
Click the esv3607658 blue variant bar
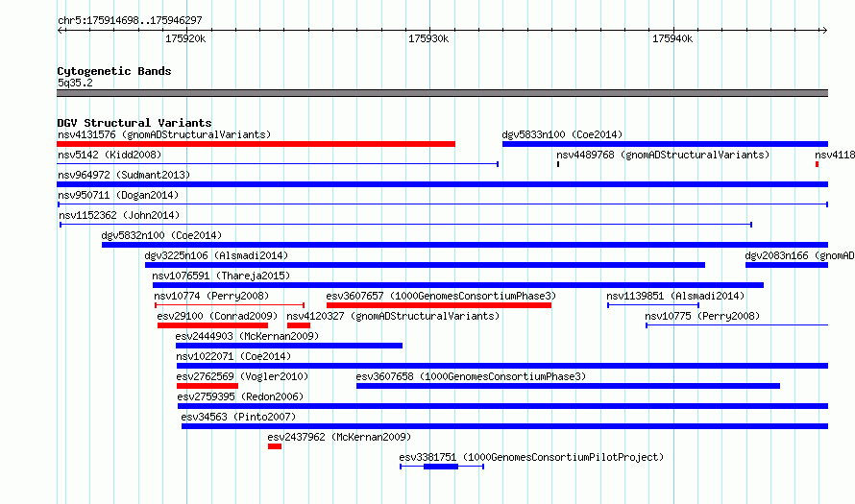point(568,386)
